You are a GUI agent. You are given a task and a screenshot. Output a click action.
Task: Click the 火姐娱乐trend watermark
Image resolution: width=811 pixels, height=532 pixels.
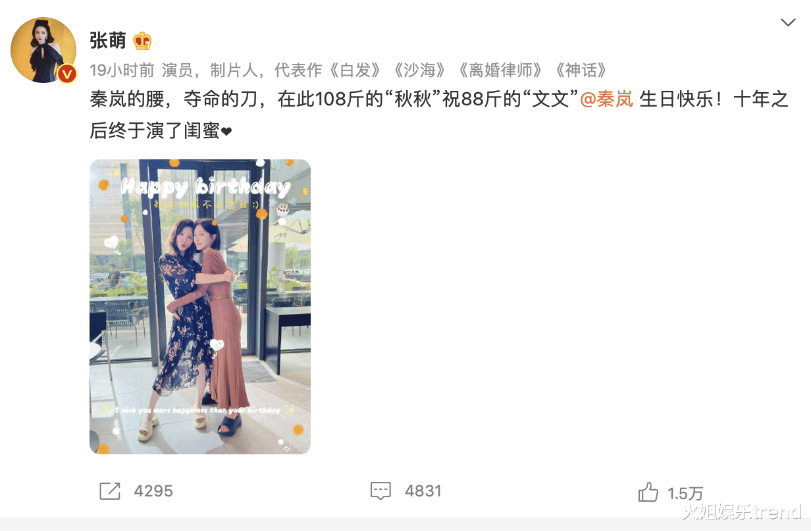[741, 512]
